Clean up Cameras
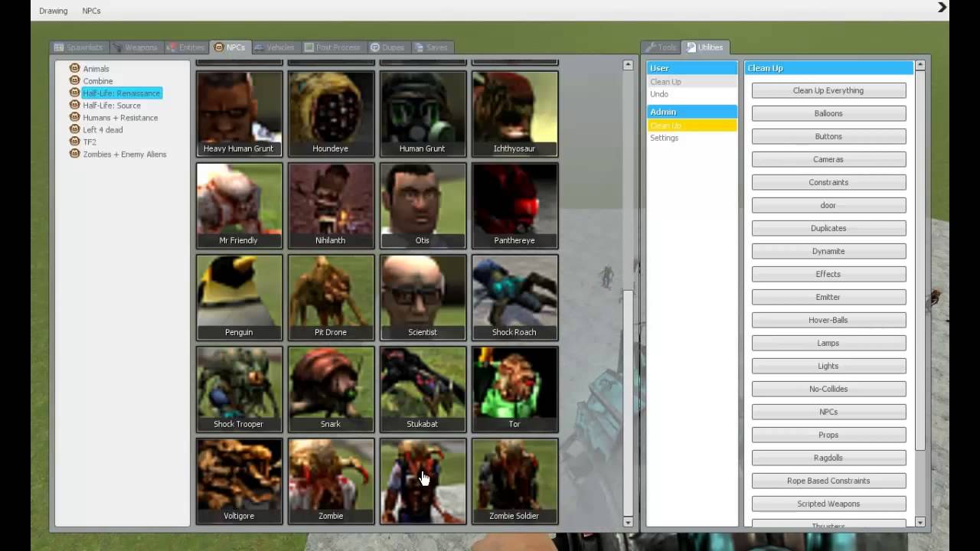 828,159
